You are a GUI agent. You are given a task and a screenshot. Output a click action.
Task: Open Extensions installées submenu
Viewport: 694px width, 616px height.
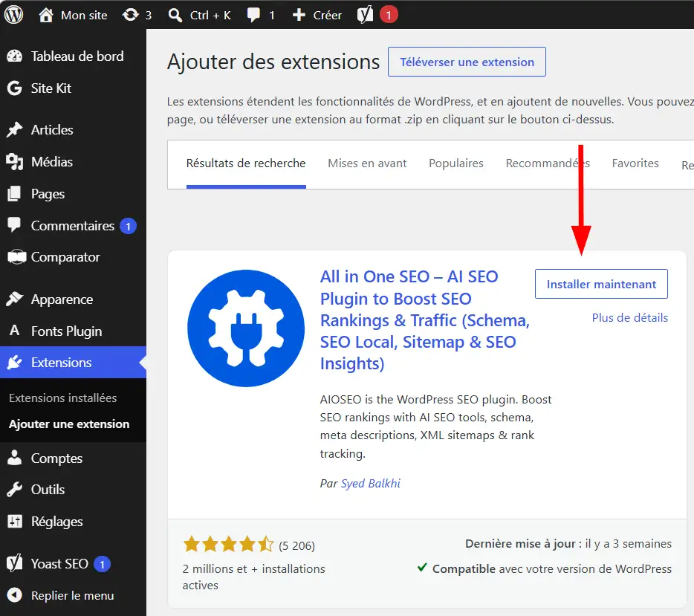coord(63,398)
